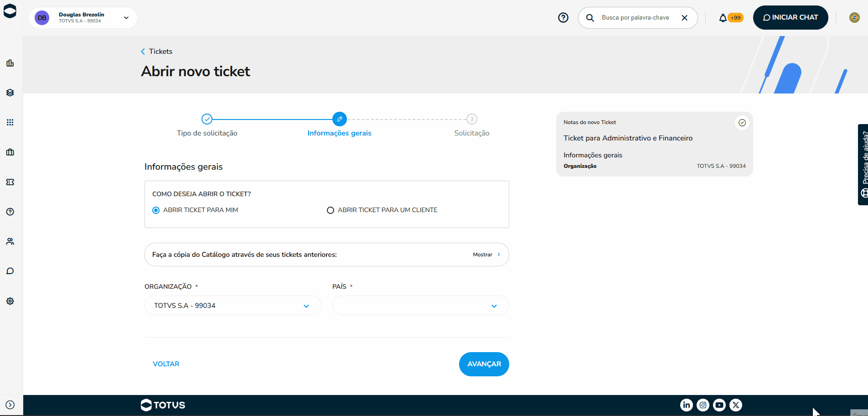Screen dimensions: 868x416
Task: Click step 3 circle in progress bar
Action: click(x=472, y=119)
